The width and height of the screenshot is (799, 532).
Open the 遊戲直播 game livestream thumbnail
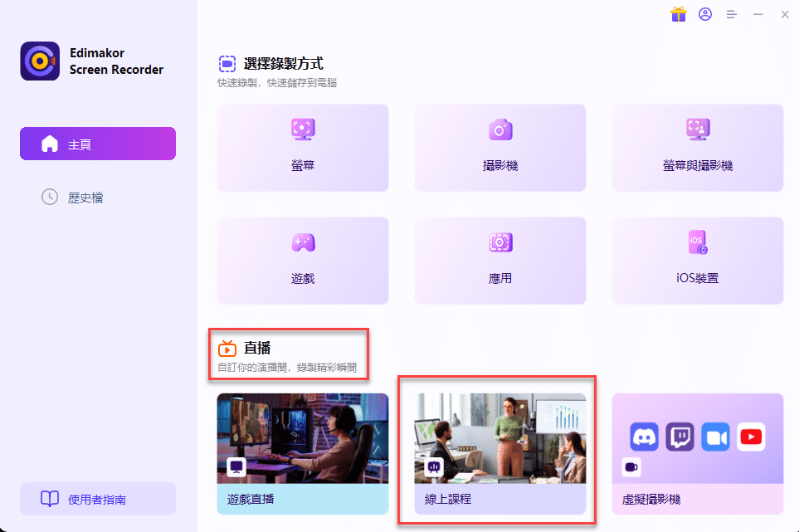303,438
